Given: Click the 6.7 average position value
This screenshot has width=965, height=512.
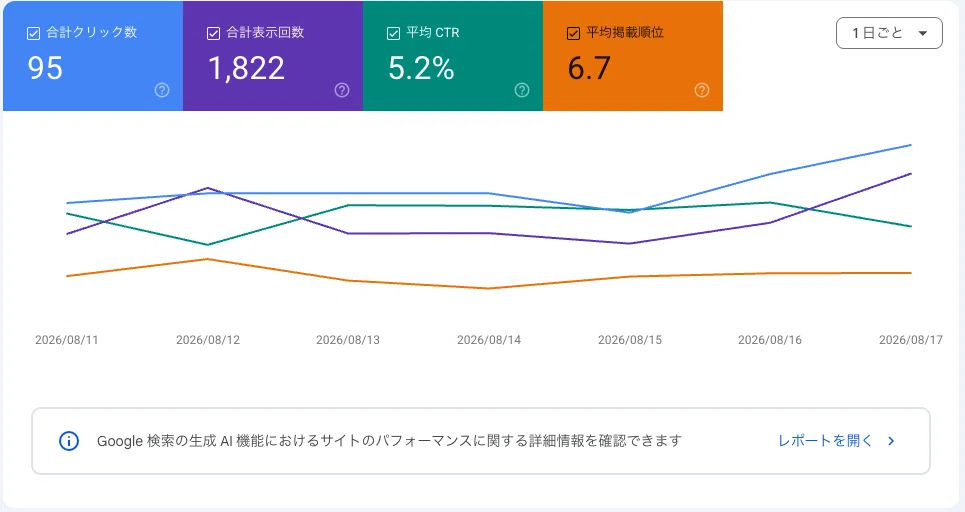Looking at the screenshot, I should 589,68.
